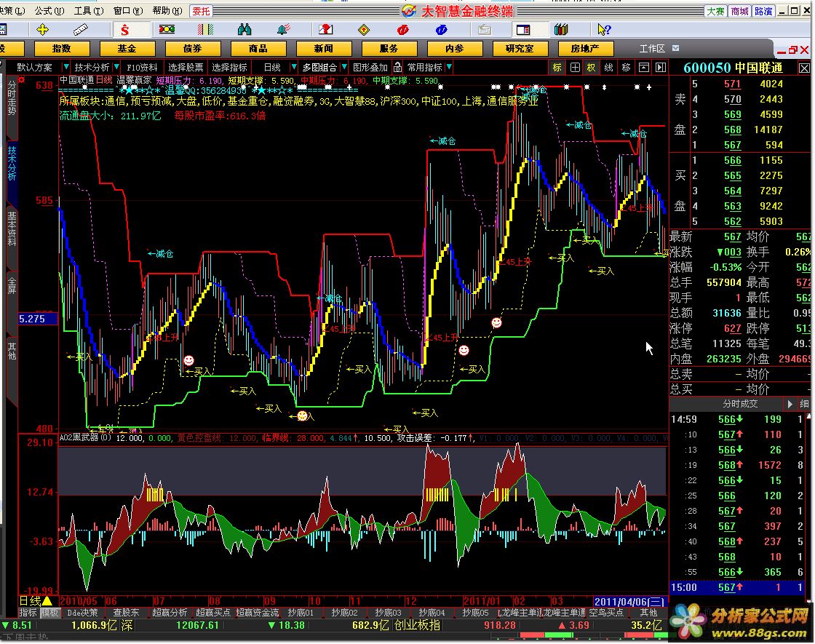Expand the 常用指标 dropdown arrow
This screenshot has height=644, width=815.
(449, 67)
